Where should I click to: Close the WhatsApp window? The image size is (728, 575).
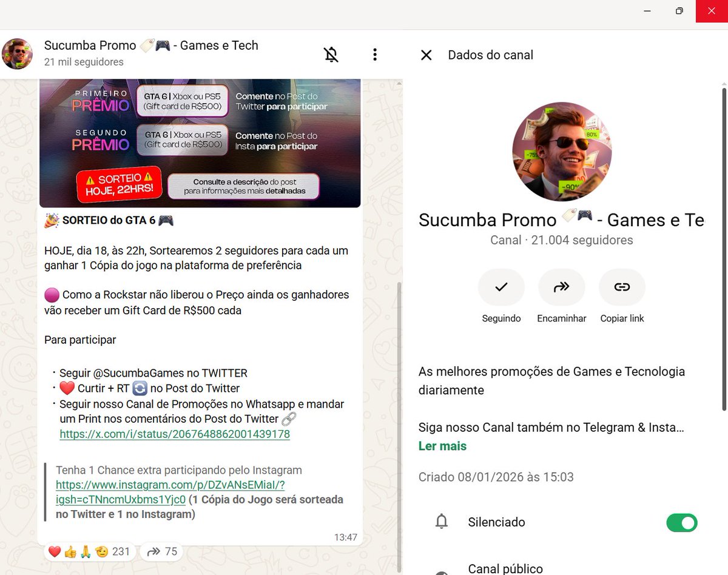pyautogui.click(x=712, y=11)
